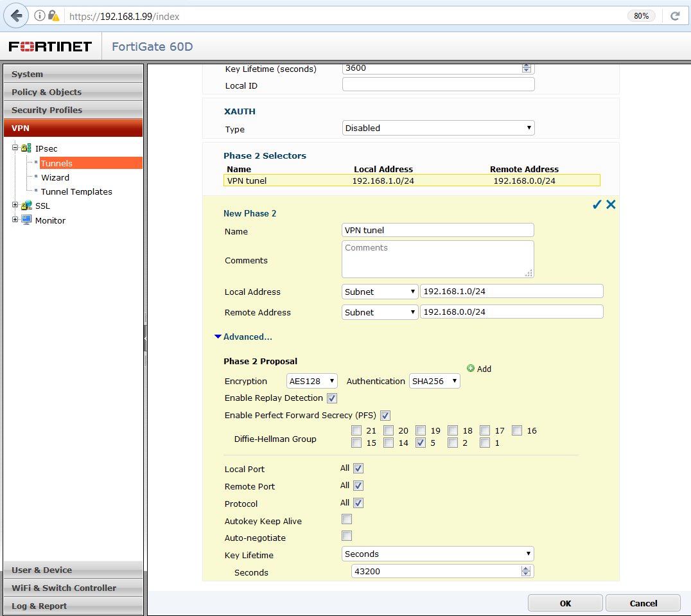Toggle the Local Port All checkbox
Viewport: 691px width, 616px height.
point(358,468)
